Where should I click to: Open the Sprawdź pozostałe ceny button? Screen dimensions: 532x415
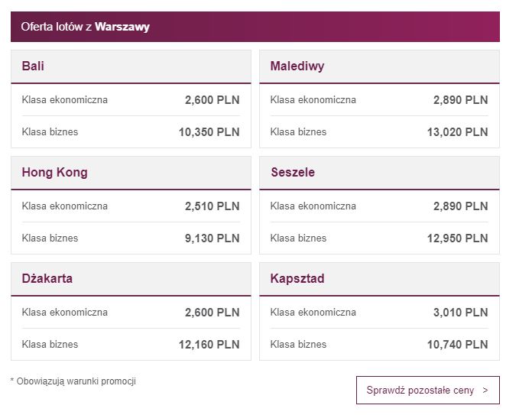428,391
